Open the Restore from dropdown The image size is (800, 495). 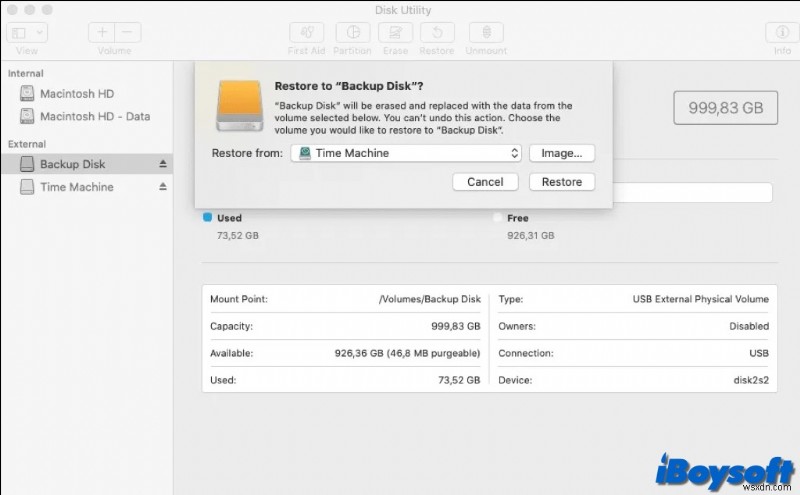(x=406, y=153)
